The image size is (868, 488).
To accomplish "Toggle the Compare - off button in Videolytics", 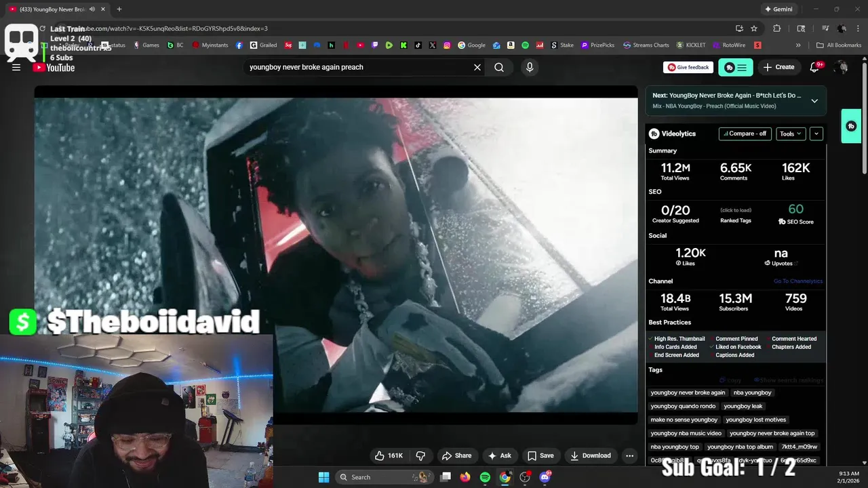I will click(745, 134).
